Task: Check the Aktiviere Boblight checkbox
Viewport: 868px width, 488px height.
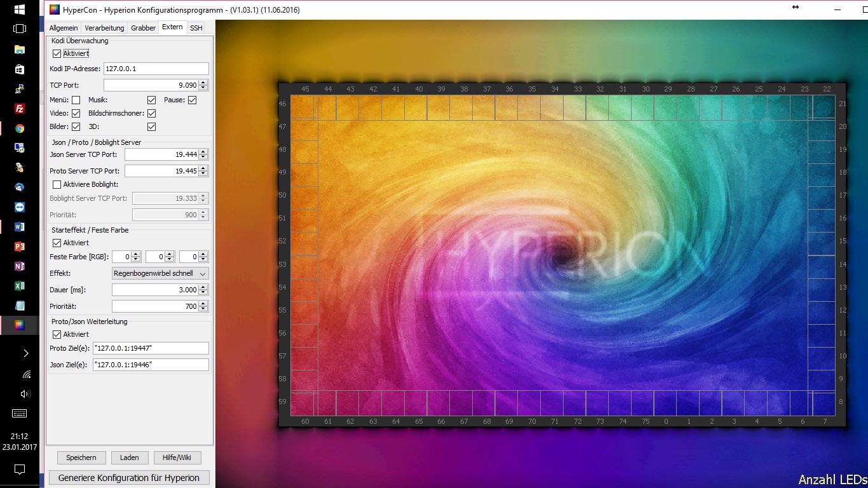Action: [57, 184]
